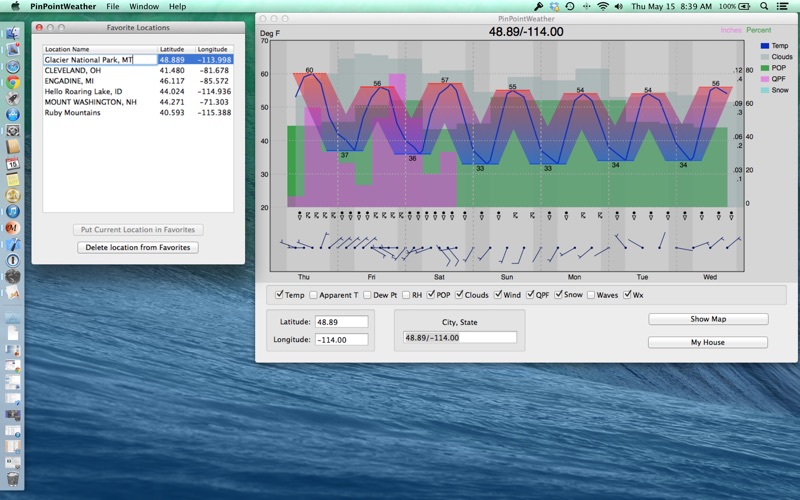This screenshot has width=800, height=500.
Task: Open Finder from the Dock
Action: click(x=13, y=34)
